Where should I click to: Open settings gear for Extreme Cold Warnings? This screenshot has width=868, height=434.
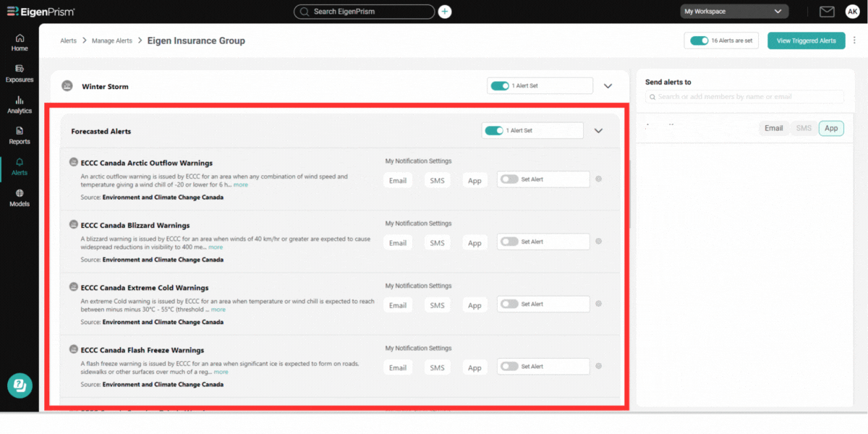click(598, 304)
